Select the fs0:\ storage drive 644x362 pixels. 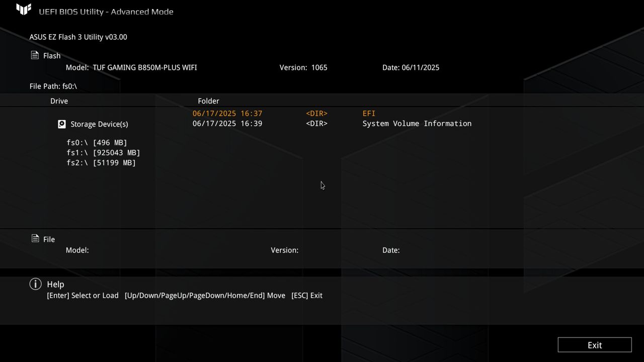pyautogui.click(x=97, y=142)
